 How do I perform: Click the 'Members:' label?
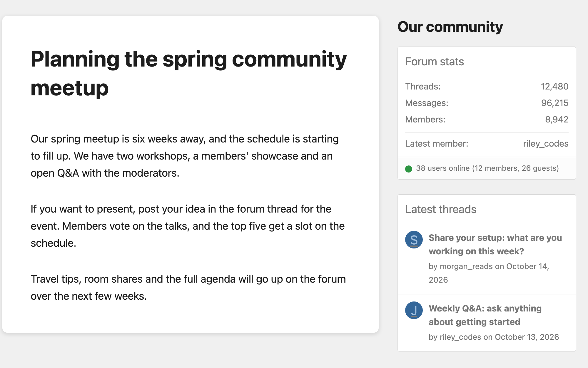(425, 119)
